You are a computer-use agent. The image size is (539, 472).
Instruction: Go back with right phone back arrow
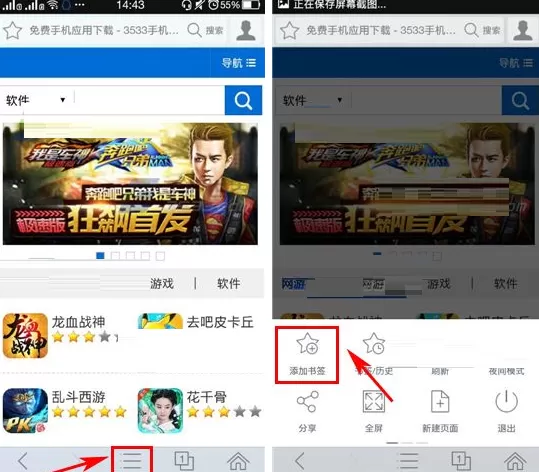point(300,461)
